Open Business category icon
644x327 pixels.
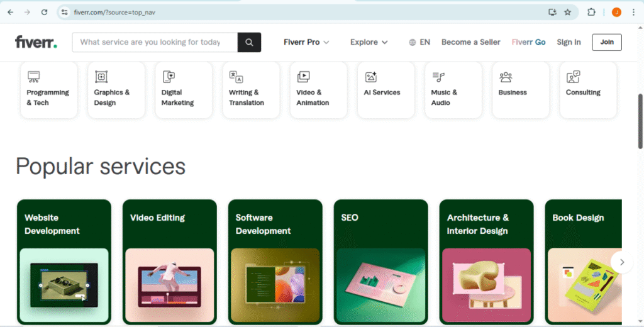coord(506,77)
